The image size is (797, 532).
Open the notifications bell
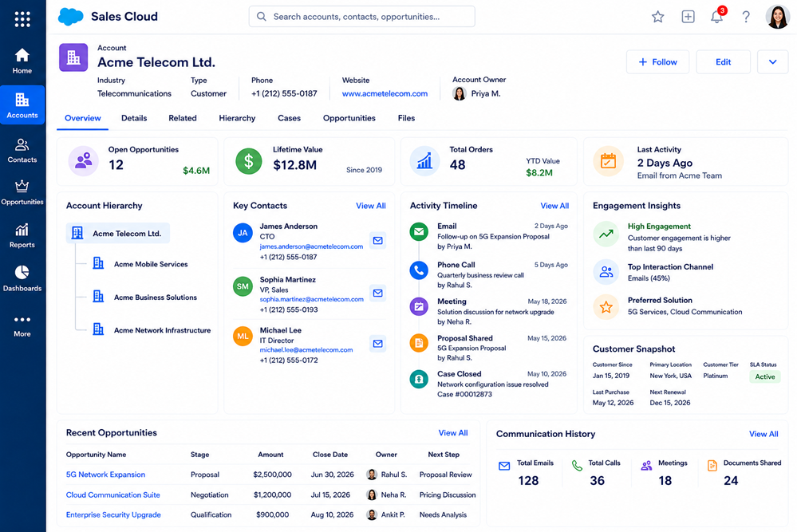point(717,16)
